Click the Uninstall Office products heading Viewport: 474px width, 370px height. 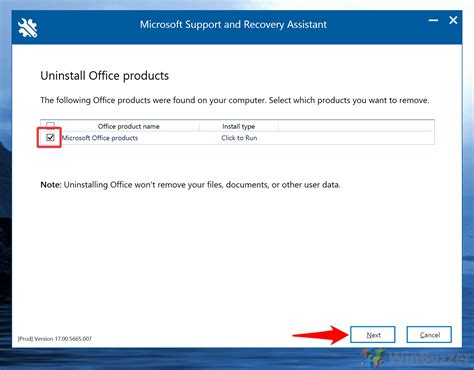(x=105, y=76)
